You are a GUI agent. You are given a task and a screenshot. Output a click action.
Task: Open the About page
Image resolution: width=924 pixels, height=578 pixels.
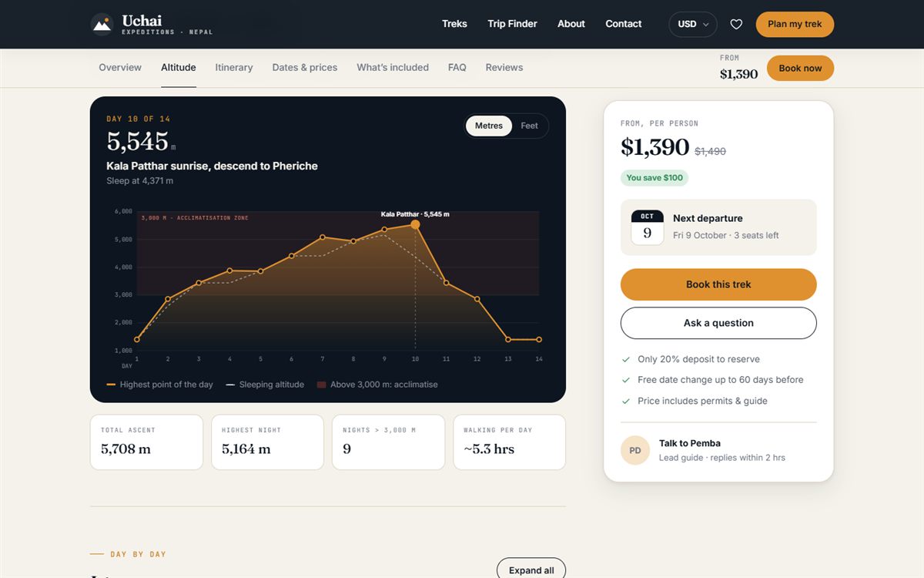tap(571, 24)
